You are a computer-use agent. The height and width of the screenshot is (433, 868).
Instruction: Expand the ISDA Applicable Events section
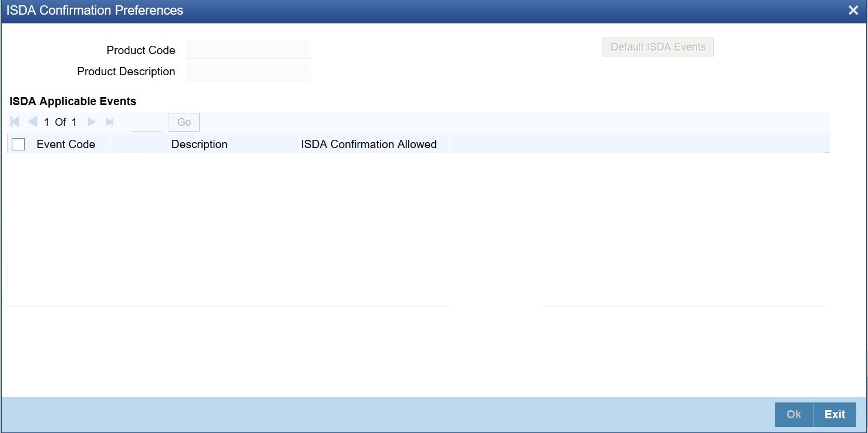pos(73,101)
